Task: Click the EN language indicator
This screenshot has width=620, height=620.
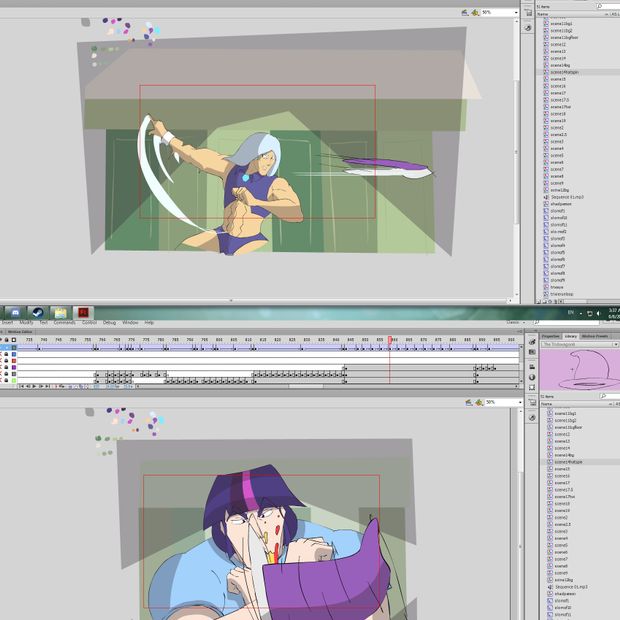Action: [x=571, y=312]
